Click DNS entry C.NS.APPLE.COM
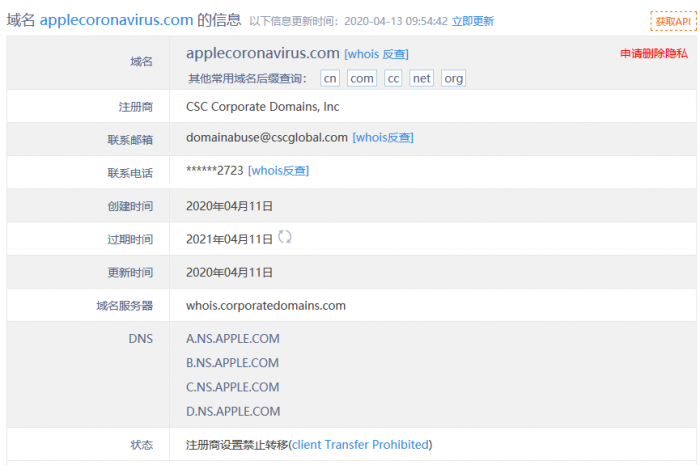This screenshot has width=700, height=465. point(233,387)
